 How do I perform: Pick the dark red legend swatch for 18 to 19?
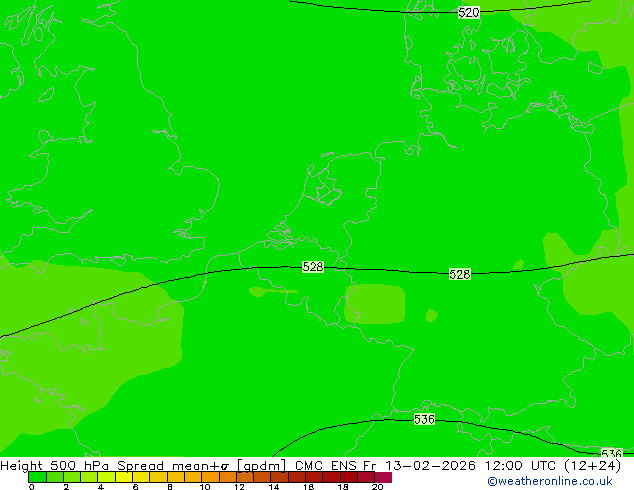pyautogui.click(x=349, y=477)
